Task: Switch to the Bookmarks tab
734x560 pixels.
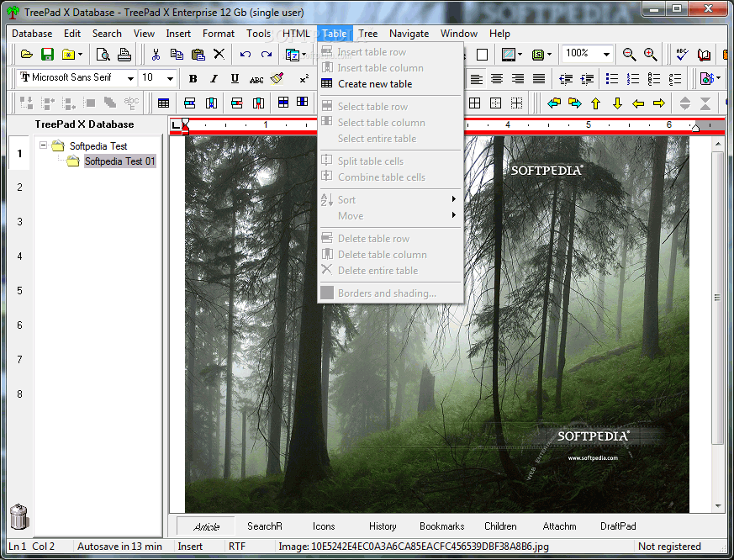Action: coord(442,526)
